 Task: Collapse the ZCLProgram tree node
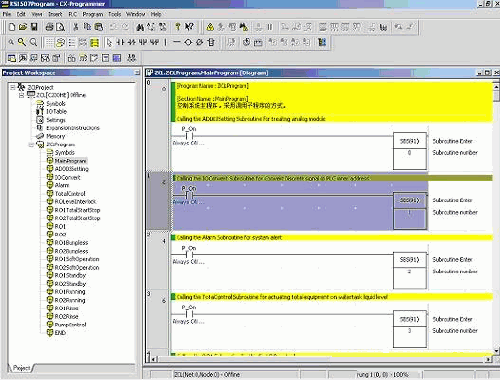31,145
